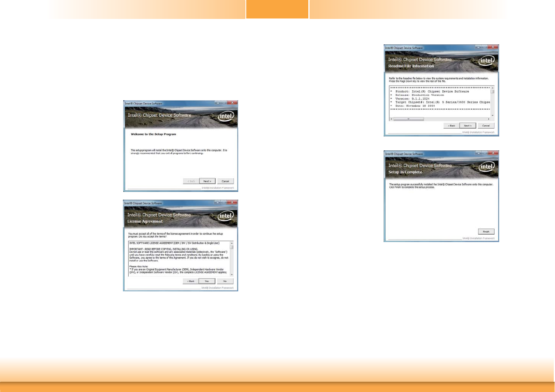Minimize the Readme File Information window
This screenshot has height=392, width=555.
click(479, 47)
